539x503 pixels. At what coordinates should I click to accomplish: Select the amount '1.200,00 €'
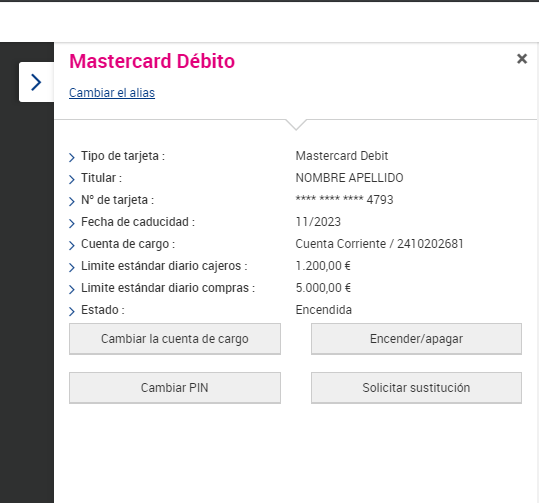click(x=323, y=266)
